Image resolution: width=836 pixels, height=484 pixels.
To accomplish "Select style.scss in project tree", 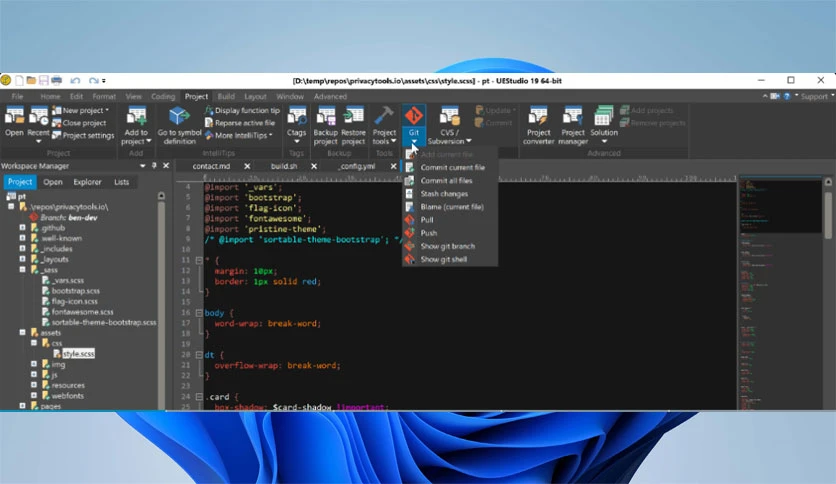I will click(78, 353).
